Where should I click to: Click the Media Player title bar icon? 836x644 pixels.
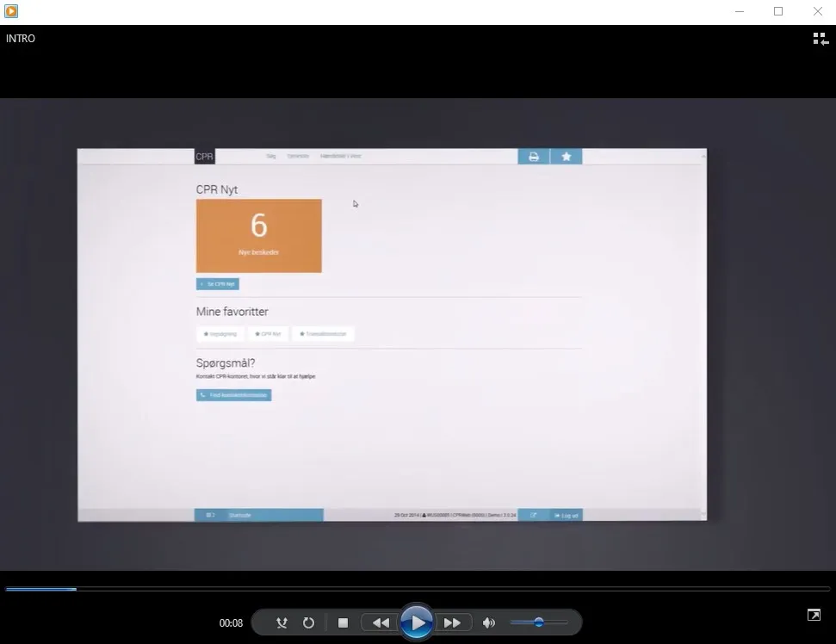(x=11, y=11)
